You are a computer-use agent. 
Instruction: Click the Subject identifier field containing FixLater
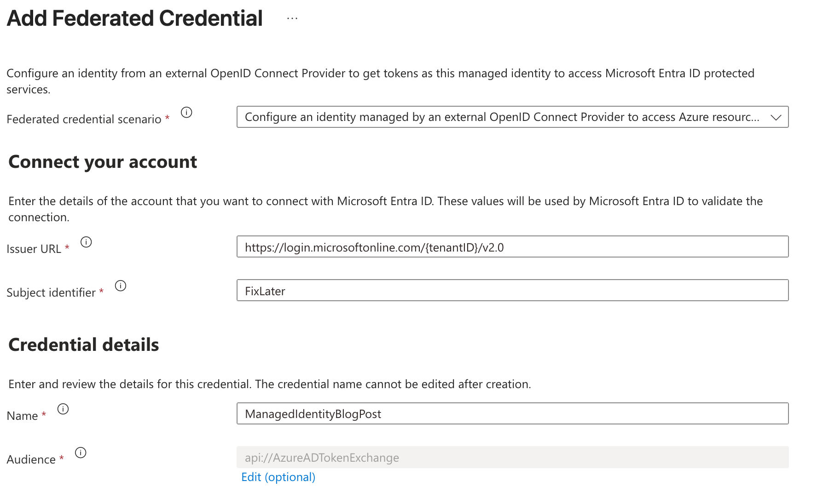(x=512, y=291)
